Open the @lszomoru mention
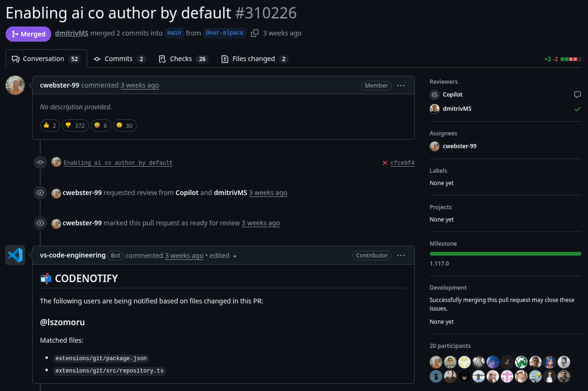This screenshot has width=588, height=391. [x=62, y=322]
